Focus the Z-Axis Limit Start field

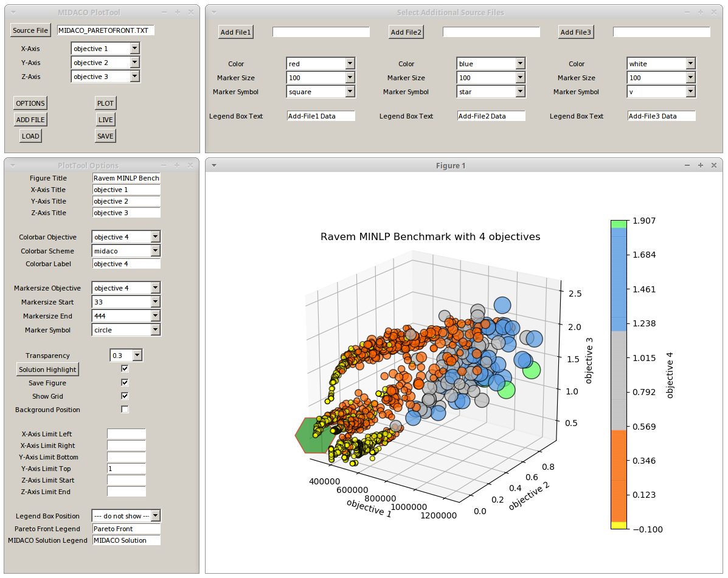(x=127, y=480)
